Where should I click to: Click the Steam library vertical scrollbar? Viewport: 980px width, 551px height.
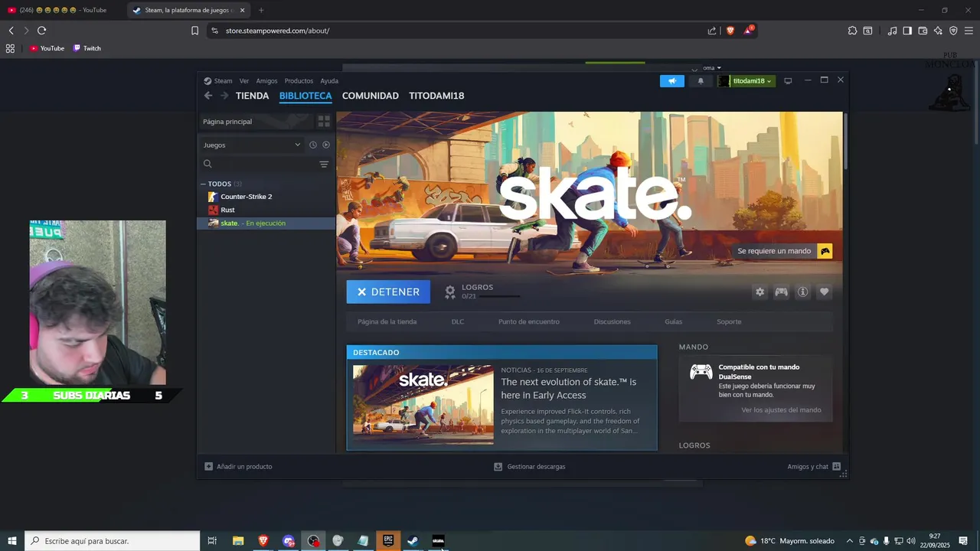(845, 142)
